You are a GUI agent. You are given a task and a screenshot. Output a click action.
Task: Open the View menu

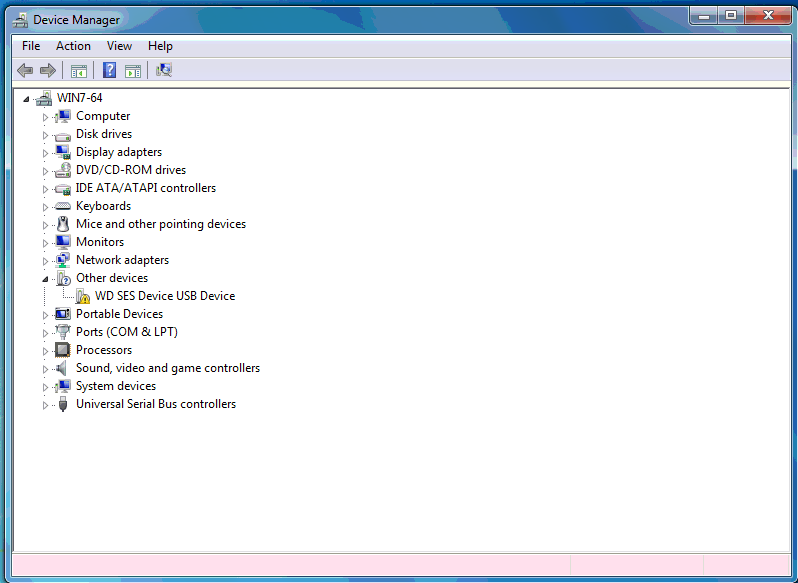pyautogui.click(x=119, y=46)
